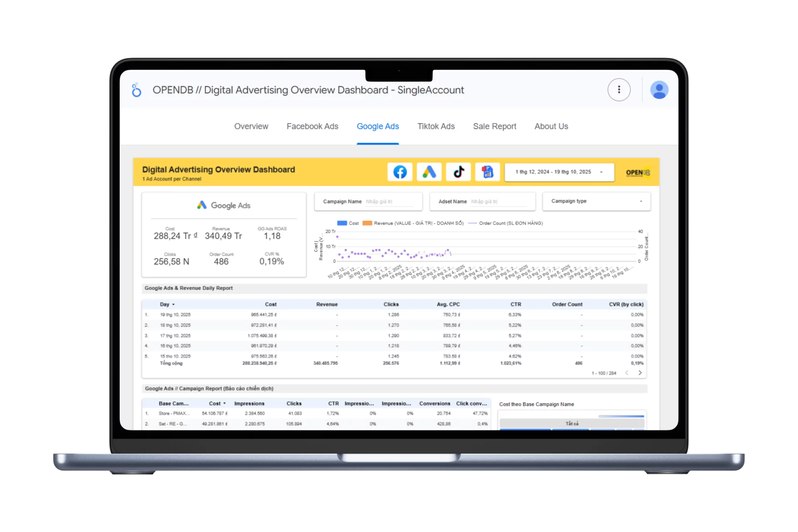Select the Google Ads tab
Screen dimensions: 798x532
click(x=378, y=126)
